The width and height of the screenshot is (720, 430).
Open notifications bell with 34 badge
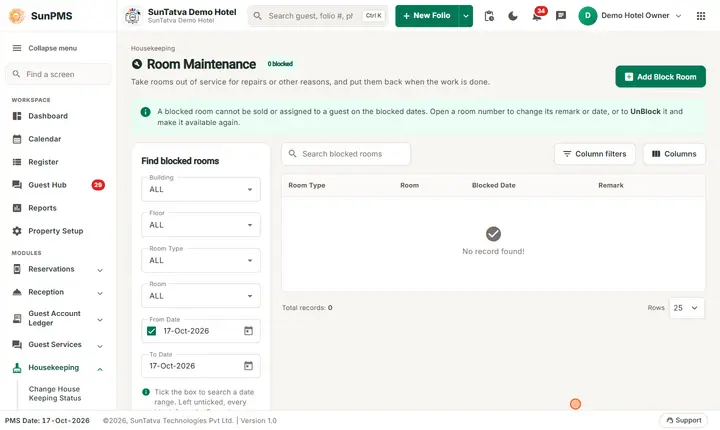point(537,15)
